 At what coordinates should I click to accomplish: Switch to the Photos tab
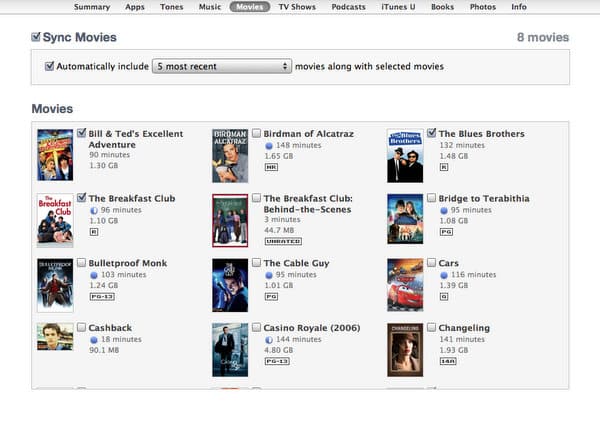coord(483,7)
